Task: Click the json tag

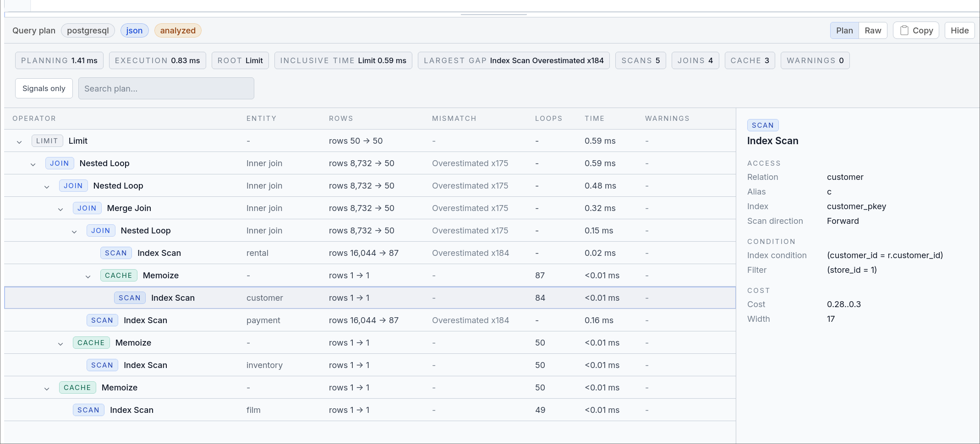Action: pos(134,31)
